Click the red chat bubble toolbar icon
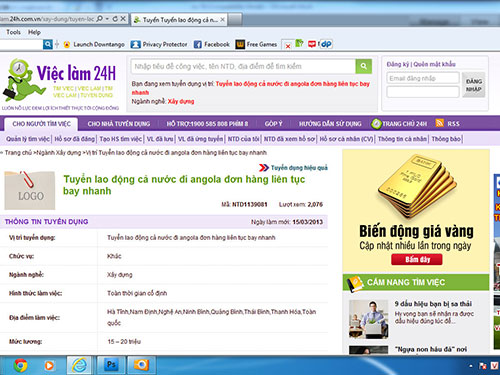500x375 pixels. [312, 44]
